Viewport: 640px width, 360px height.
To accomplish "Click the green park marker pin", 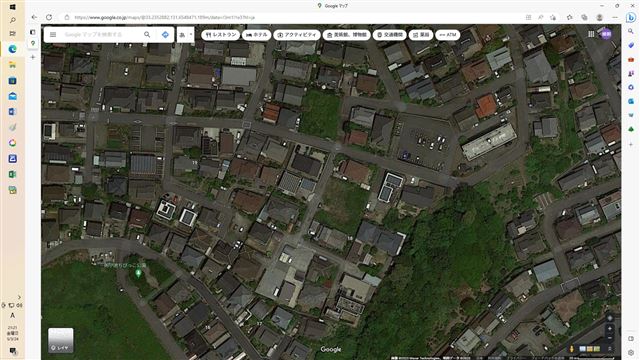I will coord(138,273).
